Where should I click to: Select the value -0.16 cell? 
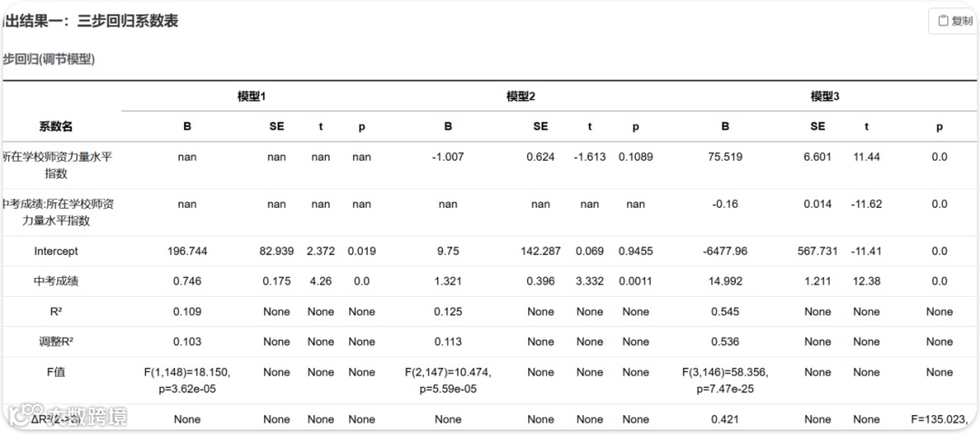725,204
